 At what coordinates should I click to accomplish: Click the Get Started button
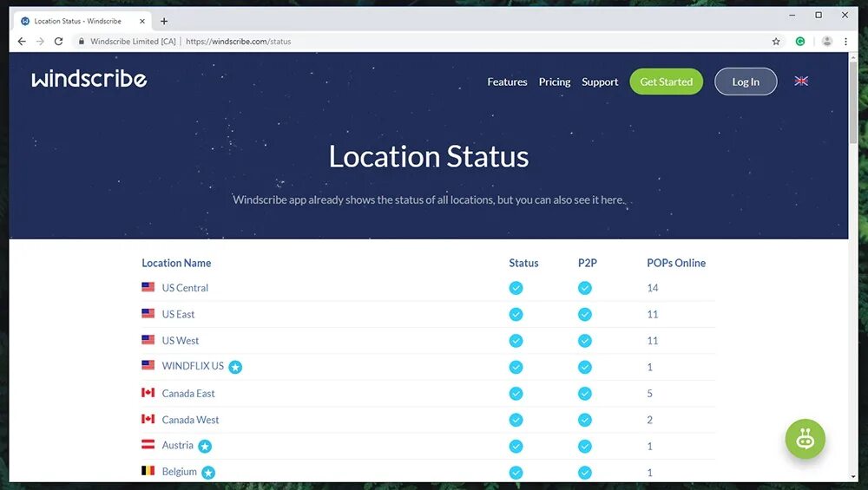coord(666,82)
